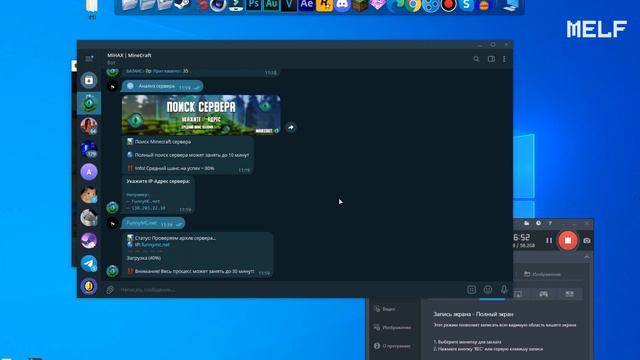The height and width of the screenshot is (360, 640).
Task: Focus the Telegram message input field
Action: point(290,289)
